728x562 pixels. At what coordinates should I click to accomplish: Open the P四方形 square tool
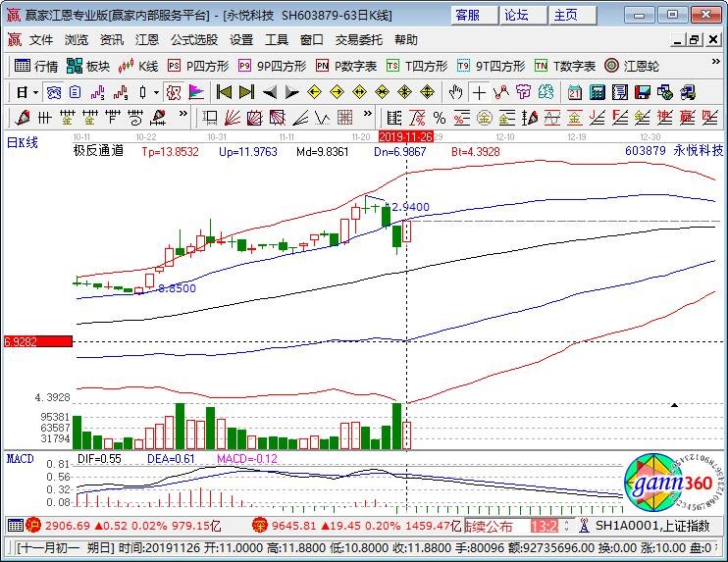tap(199, 67)
